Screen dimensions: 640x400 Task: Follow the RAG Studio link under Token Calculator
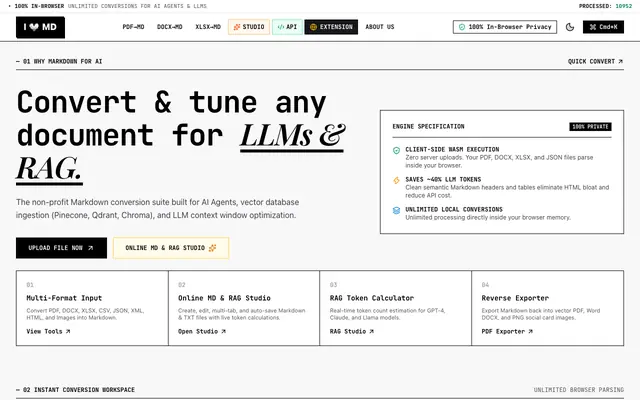click(351, 331)
